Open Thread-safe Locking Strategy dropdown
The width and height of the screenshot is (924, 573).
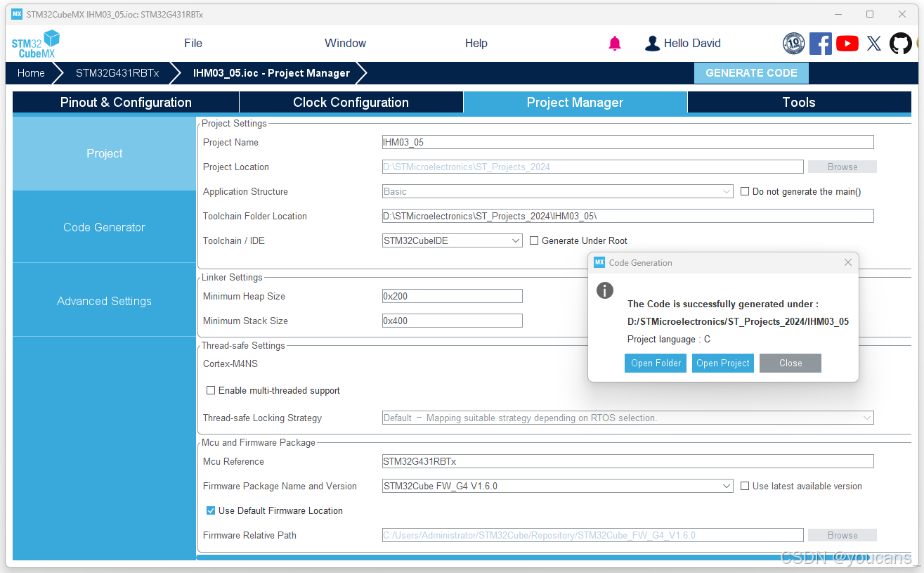click(x=628, y=418)
